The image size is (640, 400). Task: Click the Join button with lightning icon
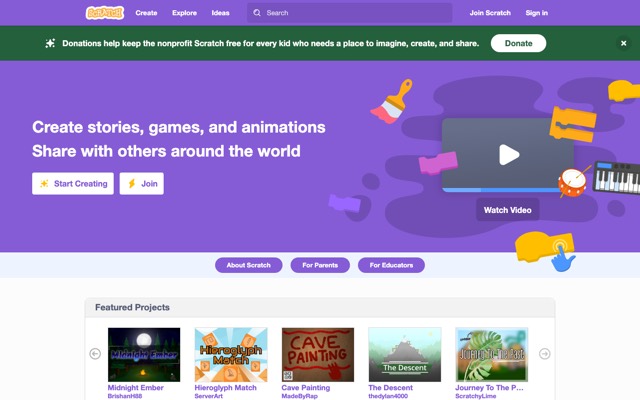tap(142, 184)
